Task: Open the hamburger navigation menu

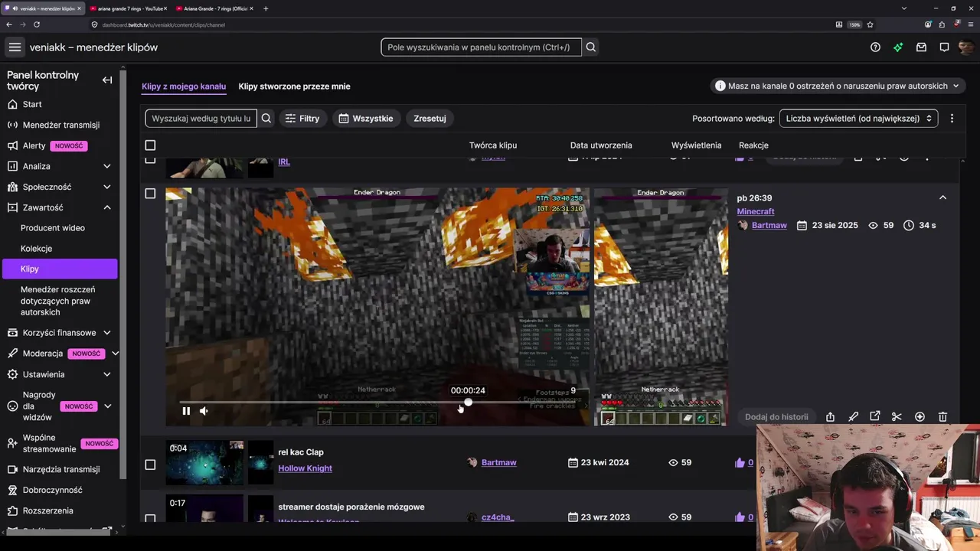Action: pyautogui.click(x=15, y=47)
